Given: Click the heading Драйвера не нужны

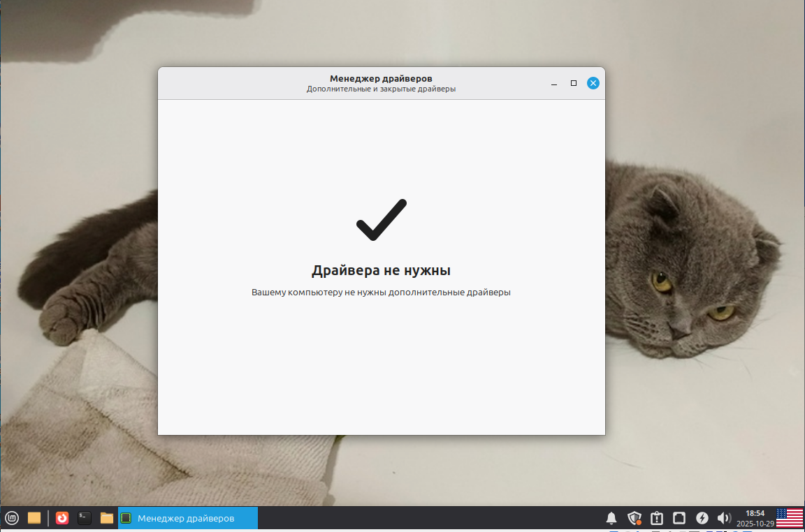Looking at the screenshot, I should pyautogui.click(x=381, y=269).
